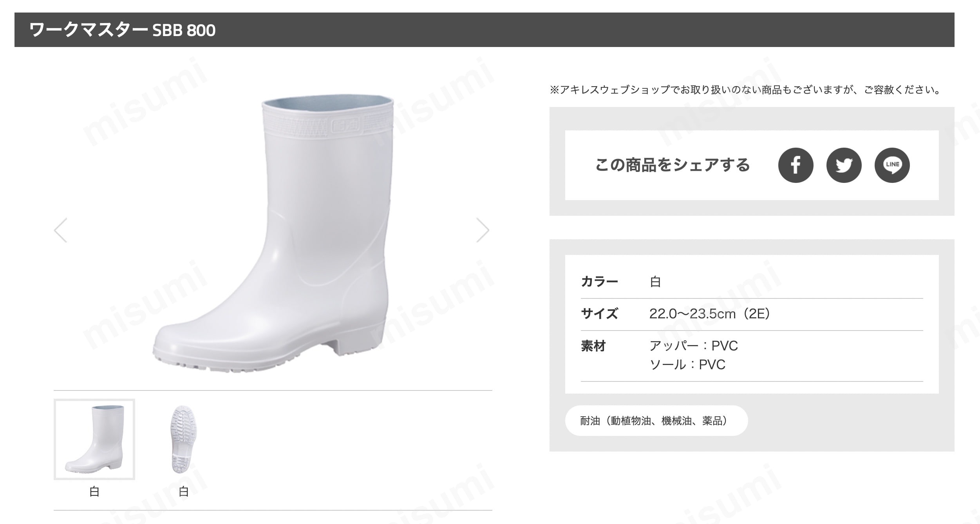Share this product on Facebook
Viewport: 980px width, 524px height.
click(796, 165)
